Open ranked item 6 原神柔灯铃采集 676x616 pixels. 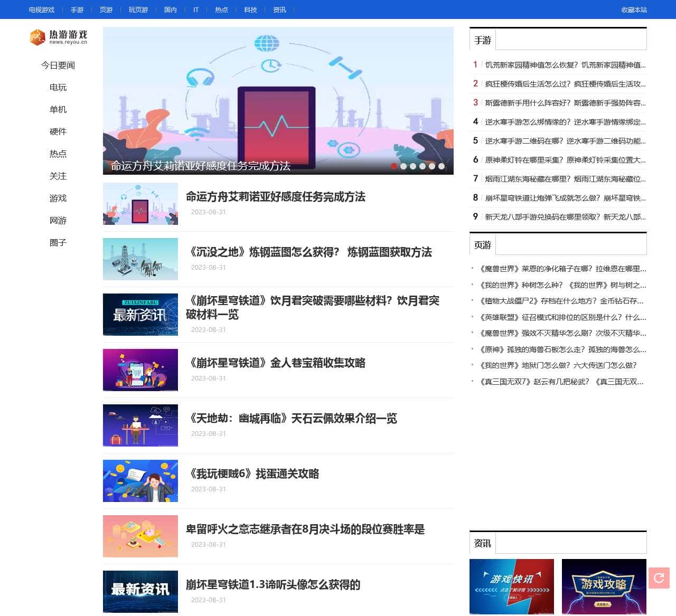565,160
